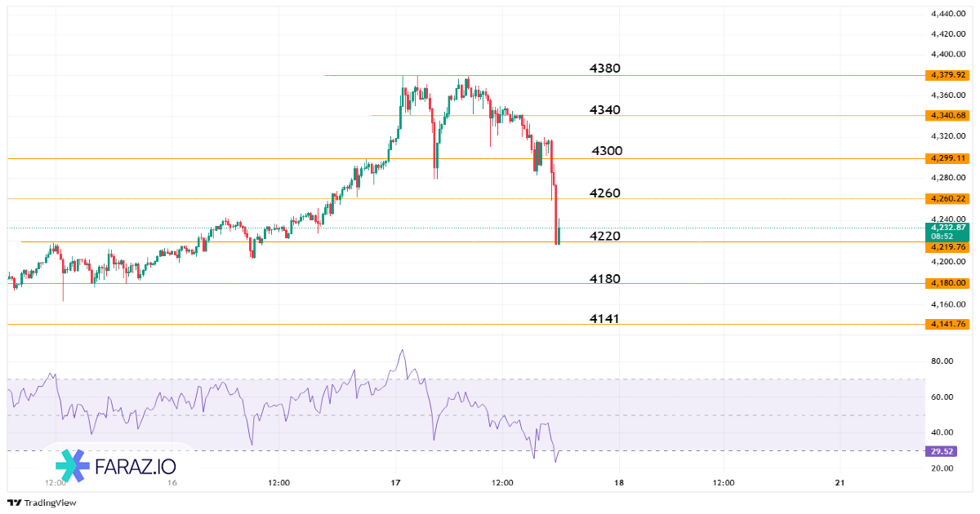Click the purple RSI value label 29.52

(942, 451)
